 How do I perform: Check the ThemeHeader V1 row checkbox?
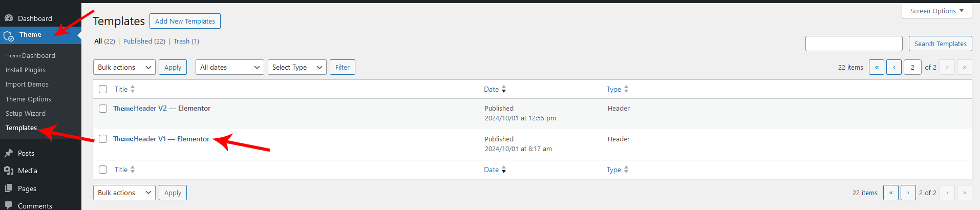click(103, 139)
